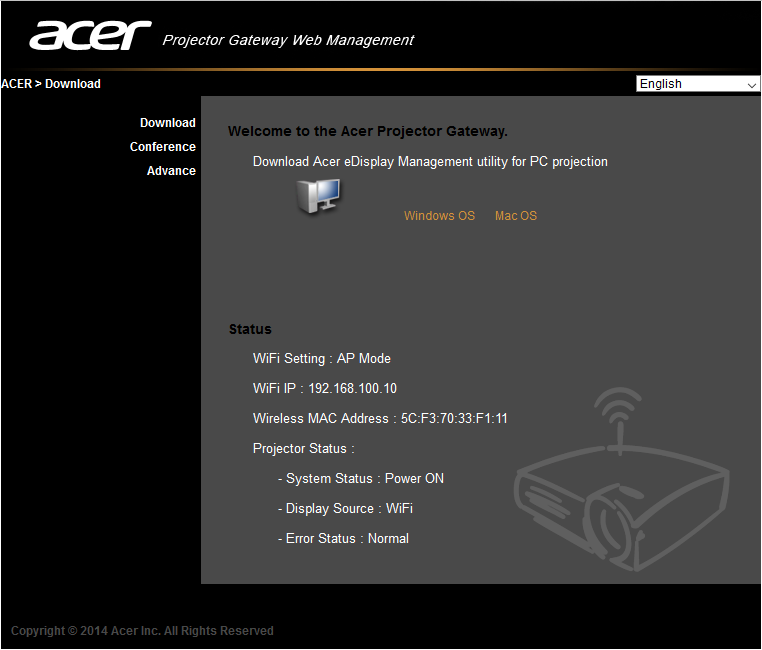The height and width of the screenshot is (650, 762).
Task: Download the Windows OS utility link
Action: pyautogui.click(x=439, y=216)
